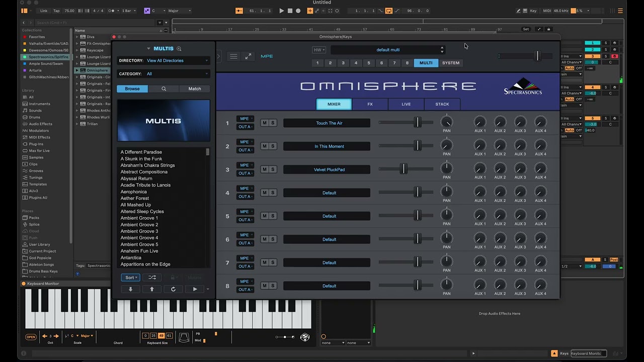Click the magnifier zoom icon next to MULTIS
This screenshot has width=644, height=362.
tap(179, 49)
